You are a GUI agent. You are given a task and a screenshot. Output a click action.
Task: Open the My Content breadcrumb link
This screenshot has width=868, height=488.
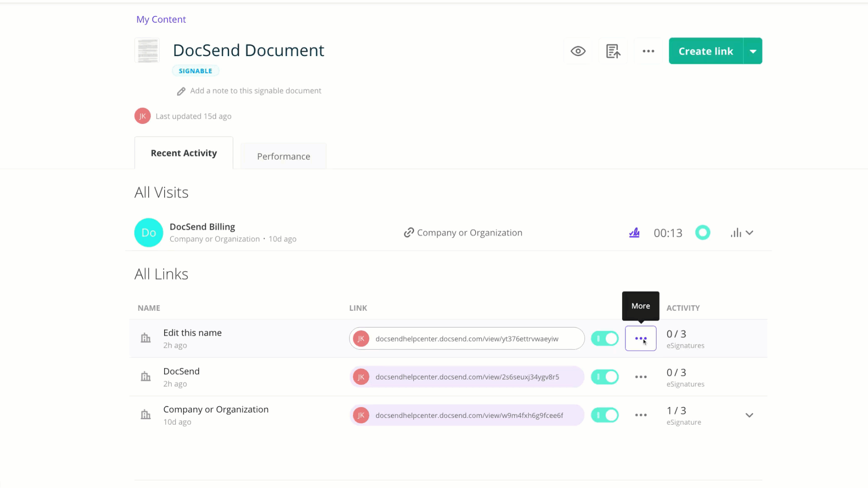pos(161,19)
